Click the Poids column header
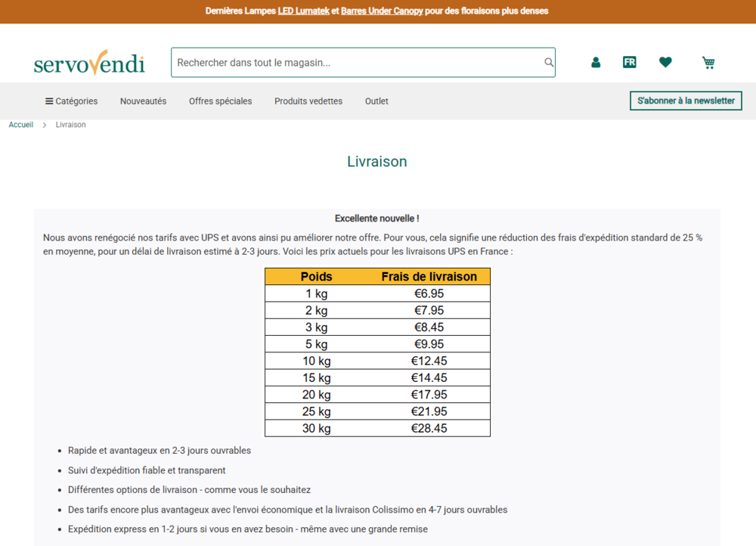 click(316, 276)
